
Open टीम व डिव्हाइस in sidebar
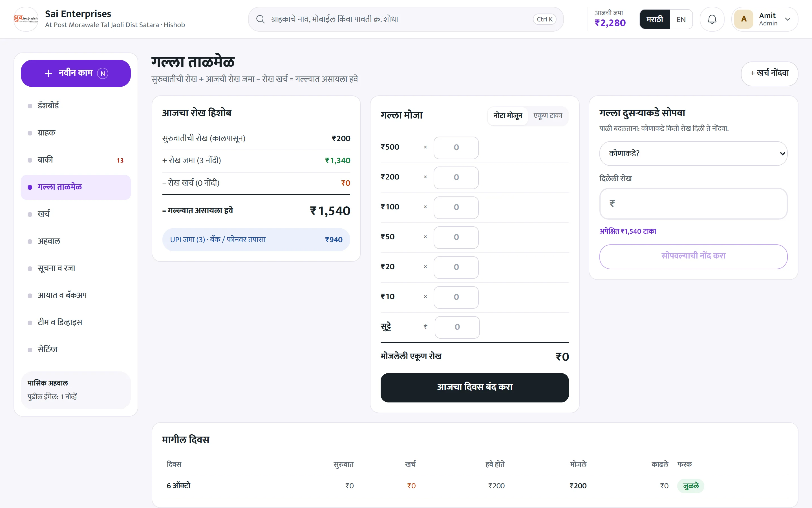click(76, 323)
